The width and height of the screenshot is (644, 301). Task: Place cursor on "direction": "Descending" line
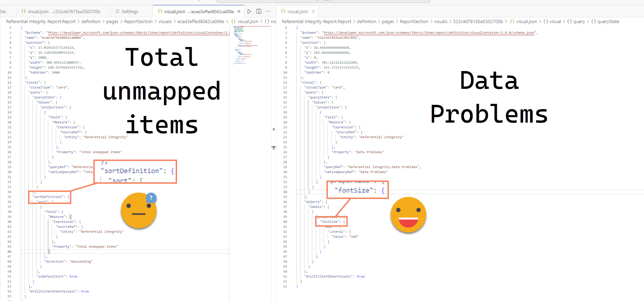pyautogui.click(x=68, y=262)
